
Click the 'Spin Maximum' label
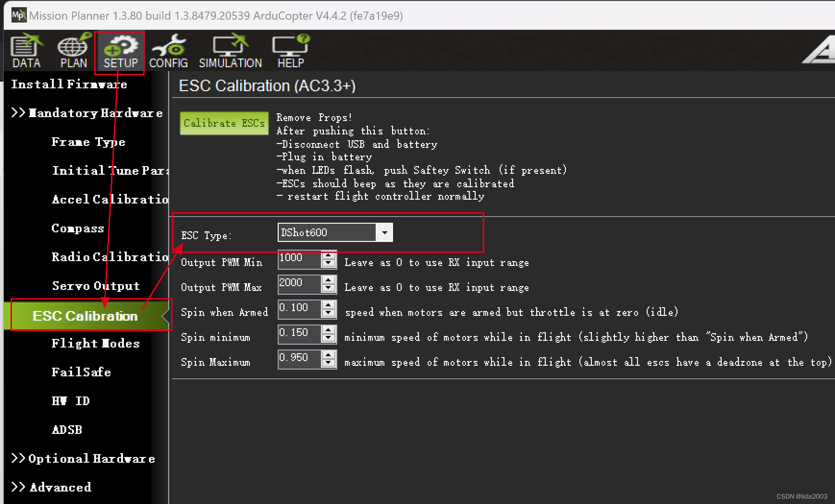(216, 362)
